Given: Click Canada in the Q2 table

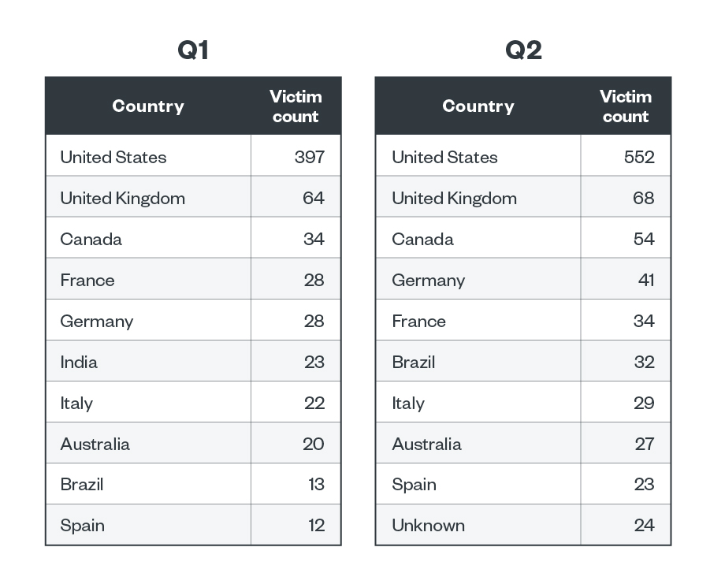Looking at the screenshot, I should (423, 239).
